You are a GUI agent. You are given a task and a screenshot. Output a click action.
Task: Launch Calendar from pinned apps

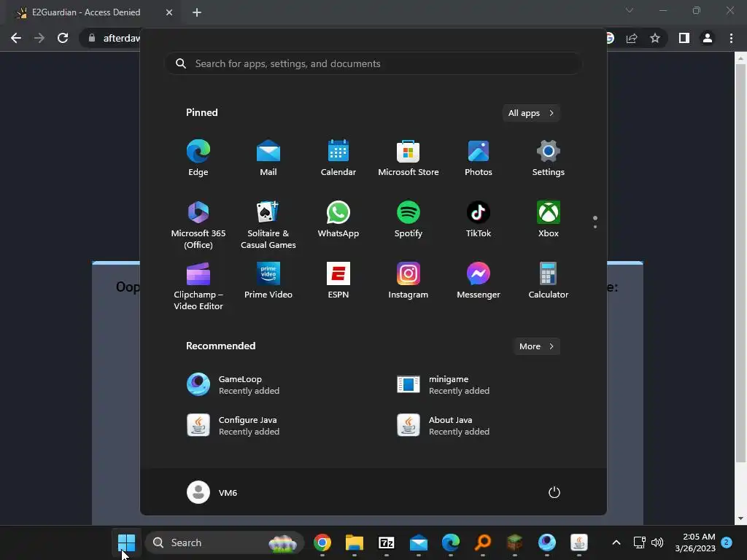338,158
